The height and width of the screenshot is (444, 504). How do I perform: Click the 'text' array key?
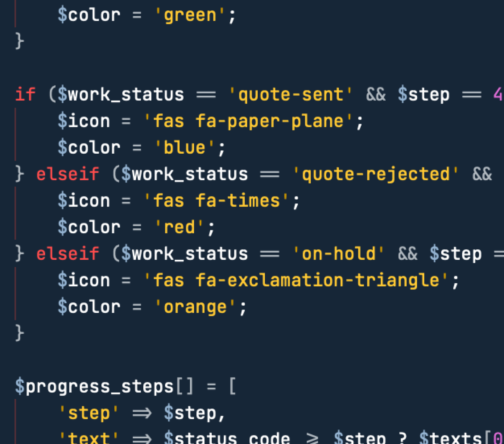[89, 438]
